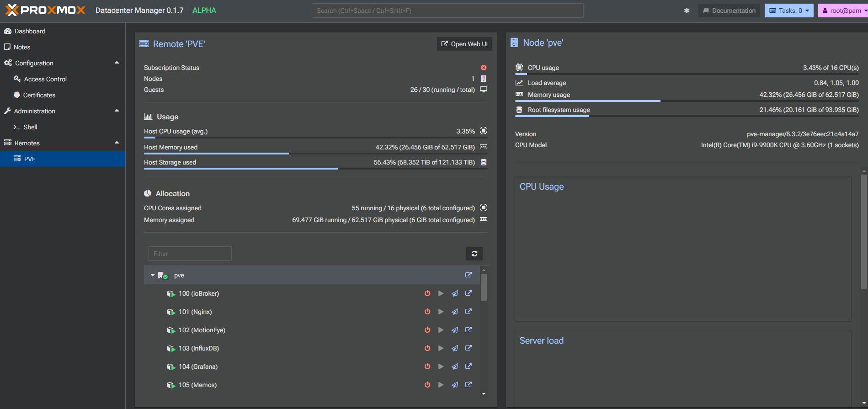Select the 104 (Grafana) guest row

coord(312,367)
